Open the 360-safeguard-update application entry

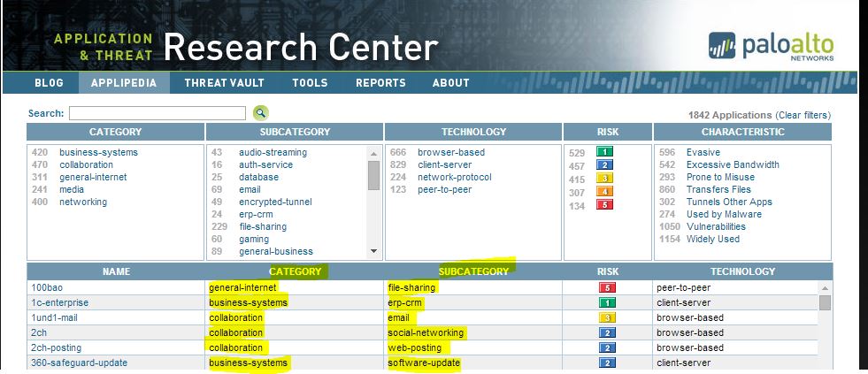pyautogui.click(x=79, y=363)
